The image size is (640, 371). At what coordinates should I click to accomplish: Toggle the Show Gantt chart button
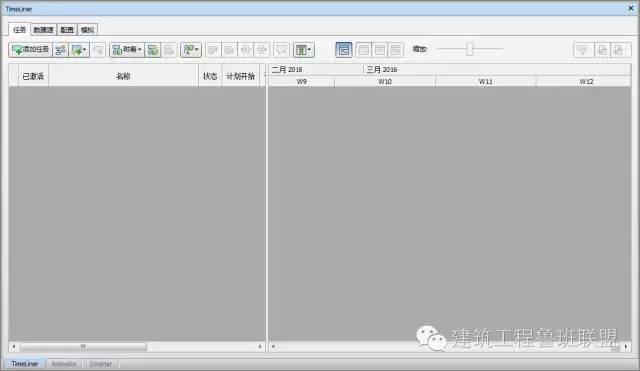(x=344, y=50)
